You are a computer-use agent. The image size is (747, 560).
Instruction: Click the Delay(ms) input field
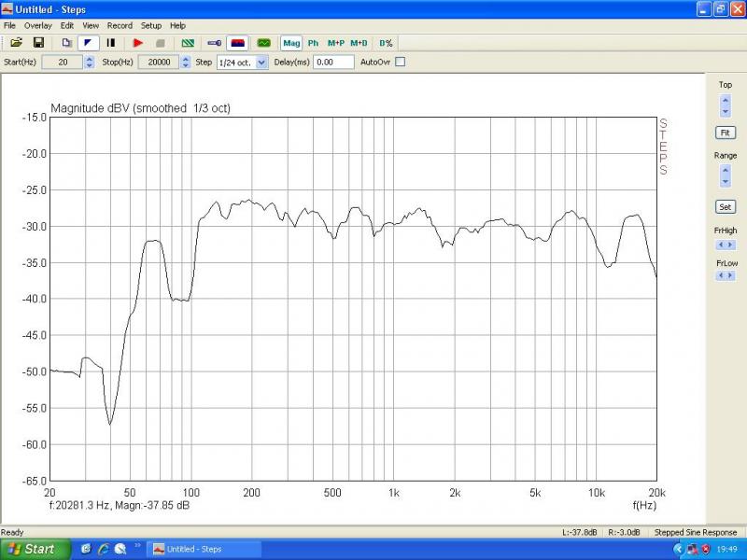pyautogui.click(x=333, y=62)
